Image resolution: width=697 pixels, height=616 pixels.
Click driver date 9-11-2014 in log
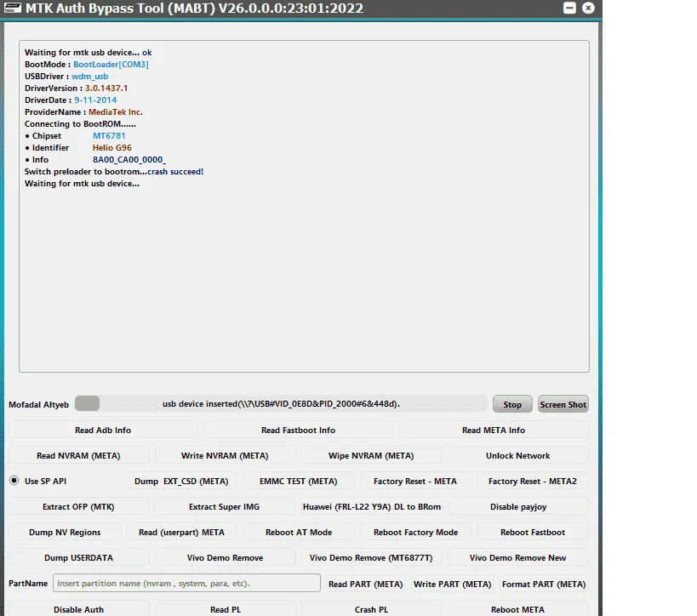(95, 100)
